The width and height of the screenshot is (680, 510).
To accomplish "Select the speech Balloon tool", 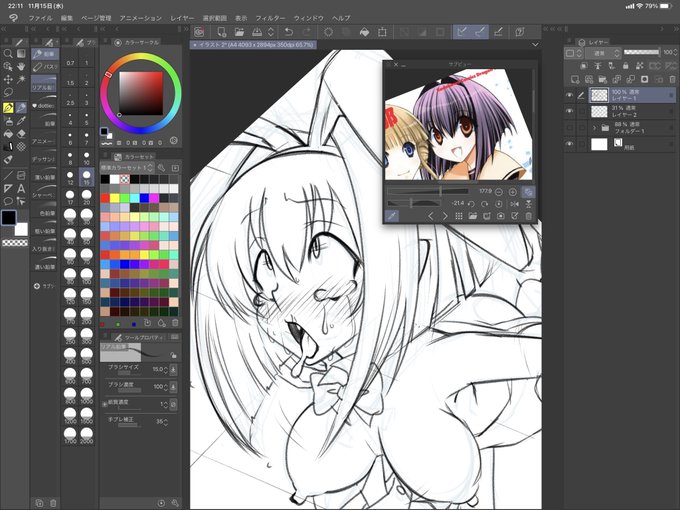I will [x=8, y=201].
